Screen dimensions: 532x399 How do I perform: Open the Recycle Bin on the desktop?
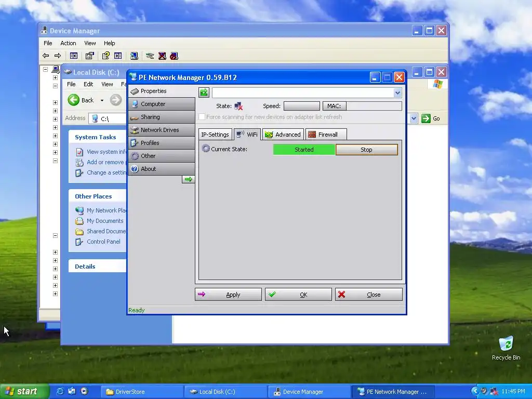pos(506,348)
